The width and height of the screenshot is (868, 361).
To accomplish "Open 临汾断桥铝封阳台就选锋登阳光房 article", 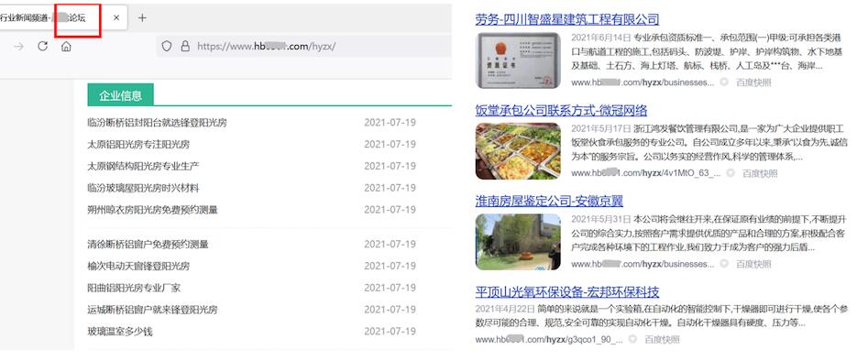I will coord(158,123).
